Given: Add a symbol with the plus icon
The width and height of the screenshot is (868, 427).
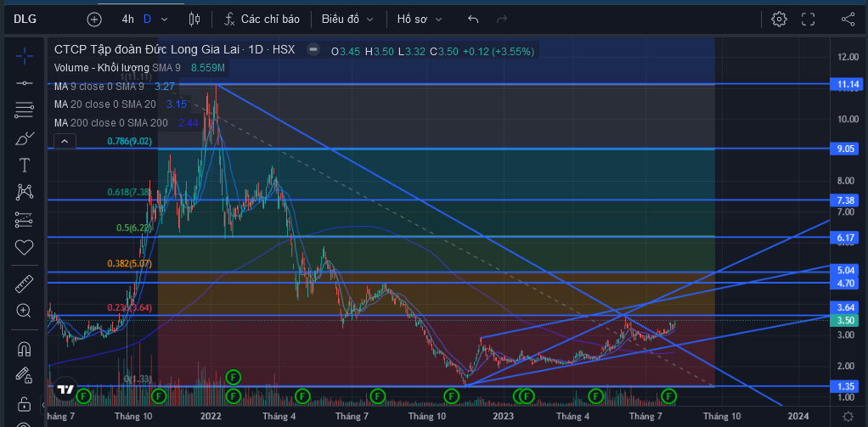Looking at the screenshot, I should pyautogui.click(x=94, y=20).
